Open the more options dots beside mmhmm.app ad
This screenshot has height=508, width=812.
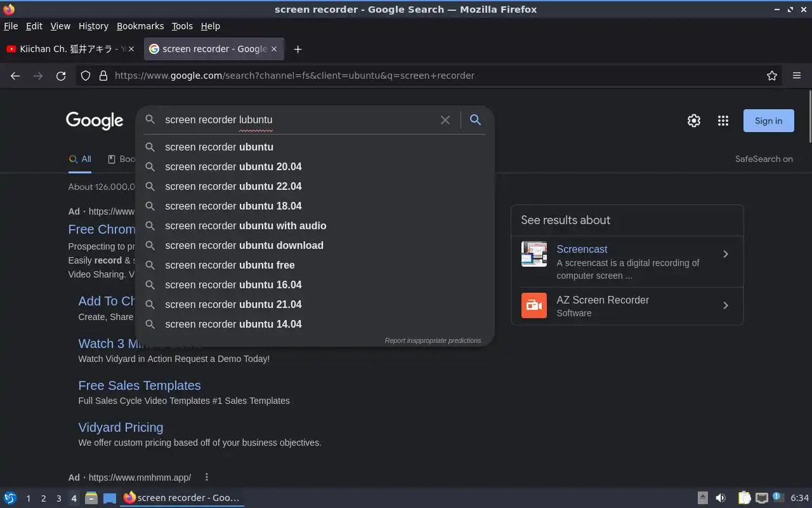pyautogui.click(x=206, y=477)
